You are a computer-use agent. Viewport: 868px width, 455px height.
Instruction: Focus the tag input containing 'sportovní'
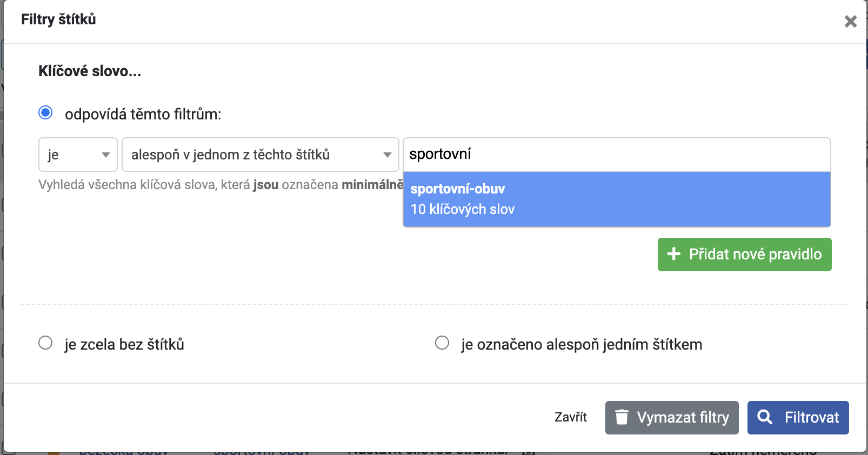click(x=617, y=155)
